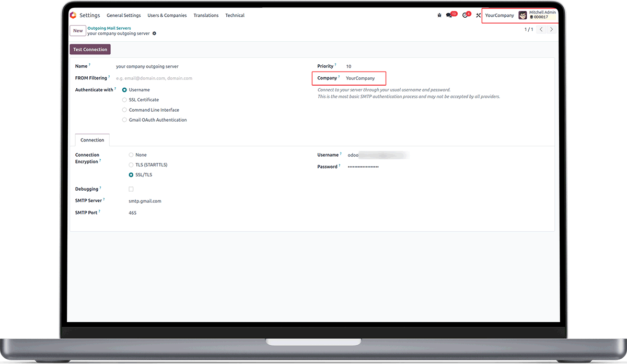Select Command Line Interface authentication option
This screenshot has width=627, height=364.
(x=124, y=110)
